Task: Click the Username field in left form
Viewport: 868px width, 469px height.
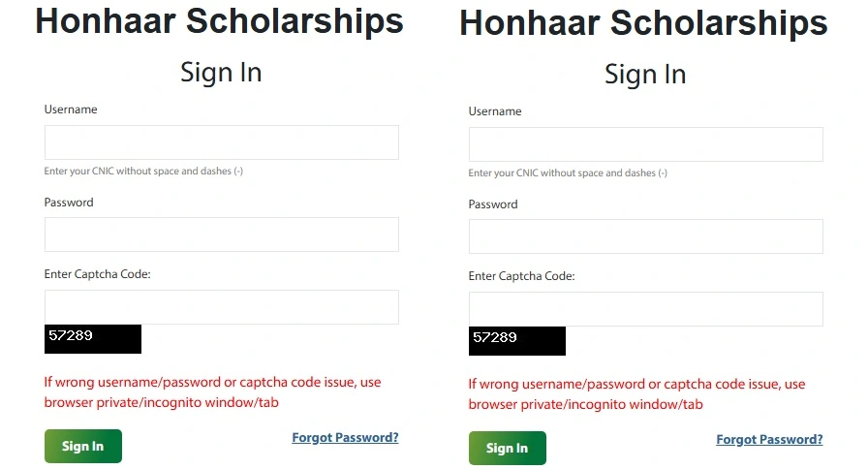Action: coord(221,142)
